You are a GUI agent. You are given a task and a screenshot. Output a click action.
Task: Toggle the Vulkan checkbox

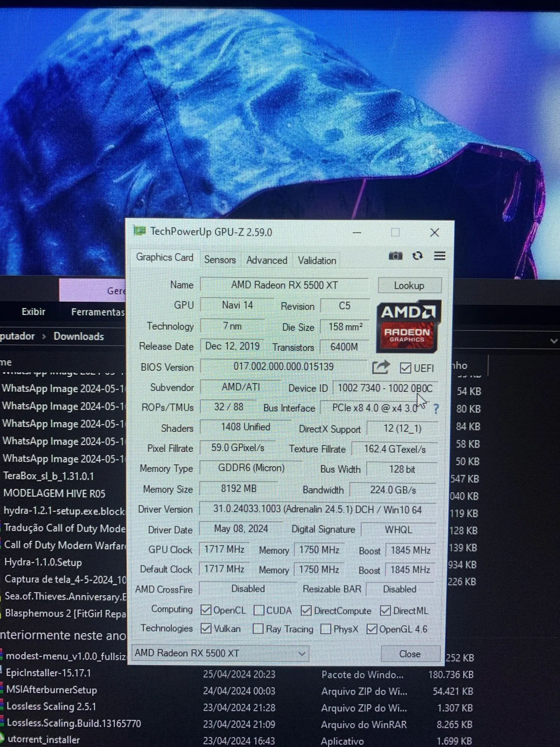click(206, 628)
